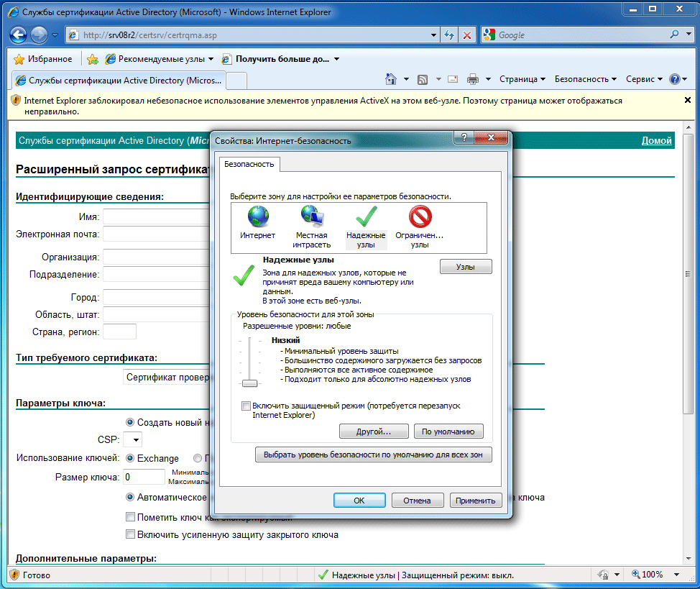This screenshot has height=589, width=700.
Task: Open the zoom level 100% dropdown
Action: 676,575
